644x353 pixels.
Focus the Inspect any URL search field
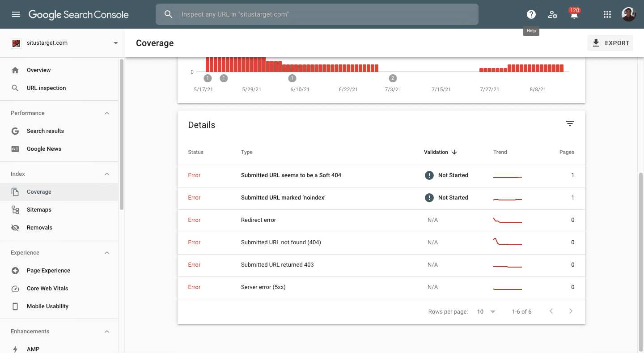point(317,14)
